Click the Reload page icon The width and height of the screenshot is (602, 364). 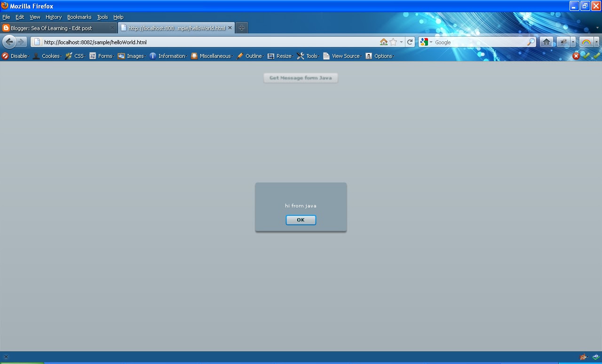pos(410,42)
